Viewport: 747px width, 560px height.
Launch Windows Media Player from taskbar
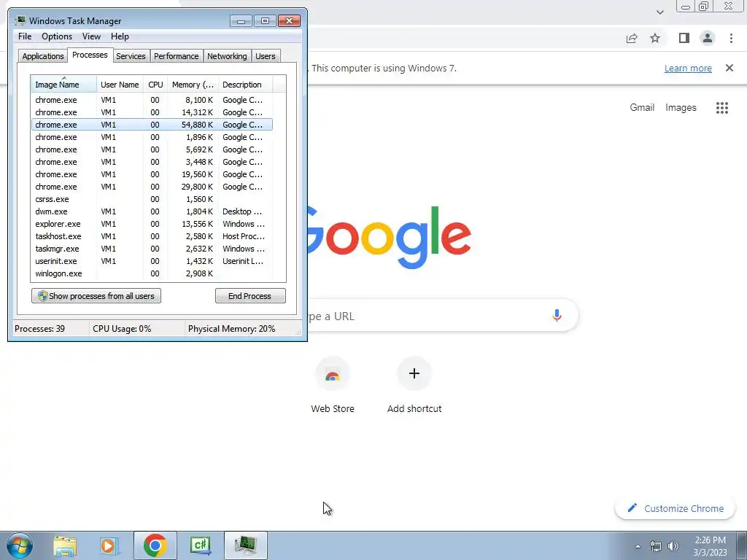coord(108,545)
